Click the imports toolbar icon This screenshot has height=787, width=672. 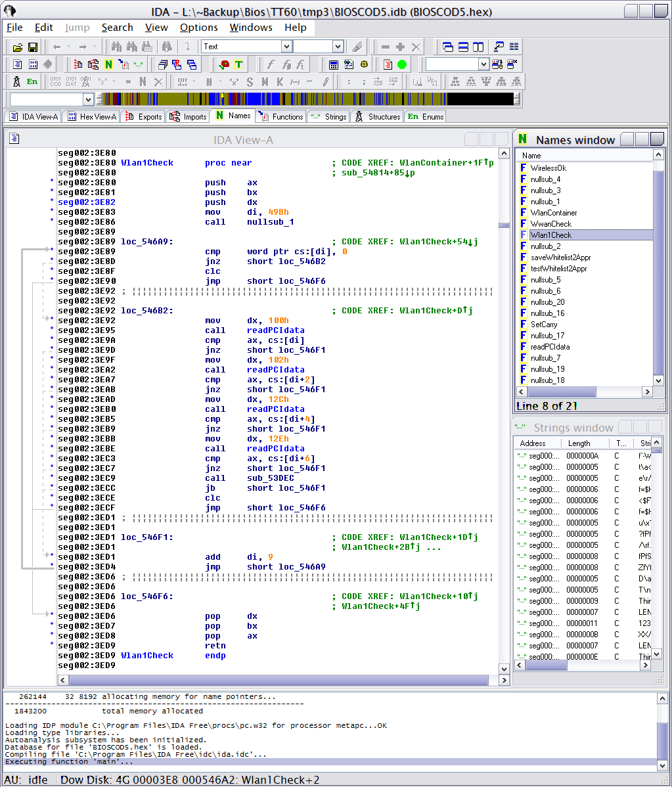coord(93,64)
